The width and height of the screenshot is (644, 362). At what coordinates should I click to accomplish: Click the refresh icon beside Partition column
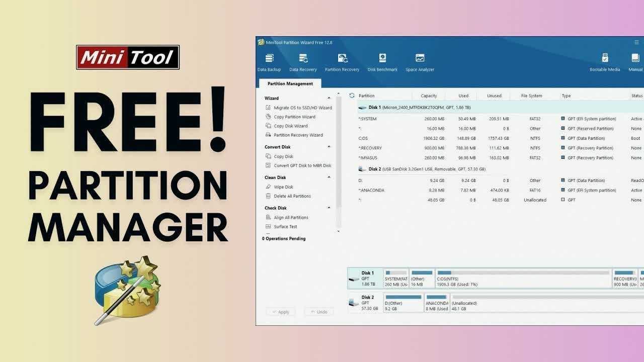[x=352, y=96]
